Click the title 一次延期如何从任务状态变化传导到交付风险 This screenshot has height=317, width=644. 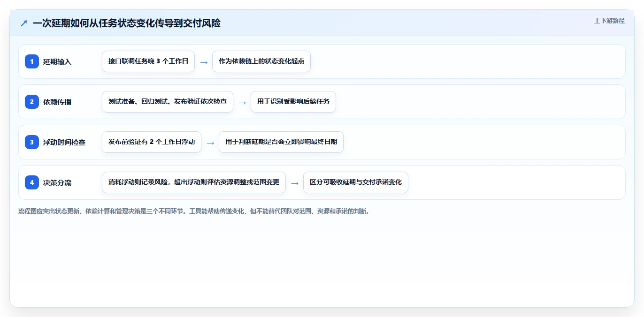pyautogui.click(x=127, y=23)
